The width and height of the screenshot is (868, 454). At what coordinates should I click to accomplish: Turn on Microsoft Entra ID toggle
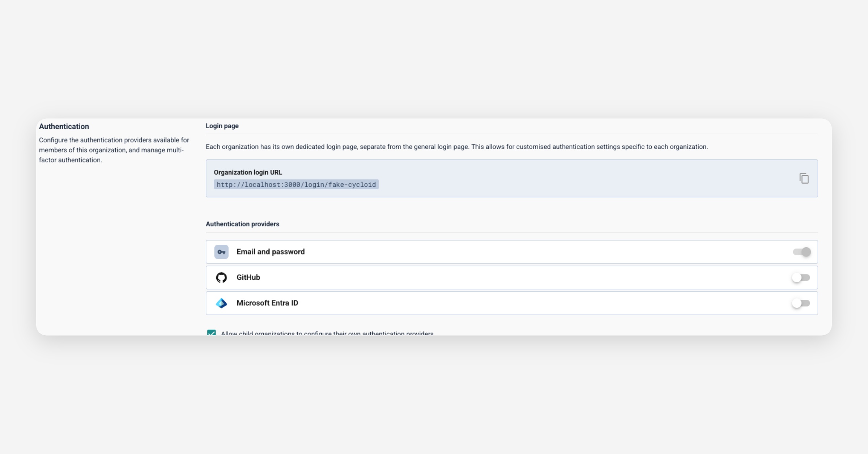[801, 303]
